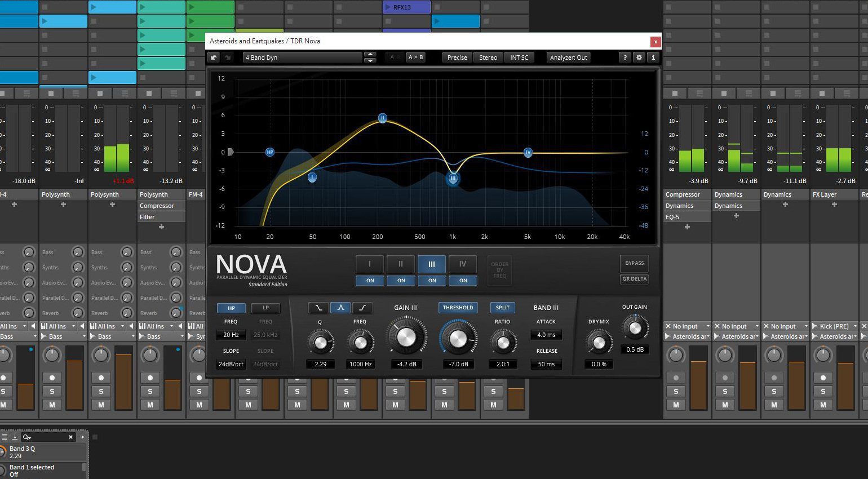Select the band II node on EQ graph

click(383, 118)
